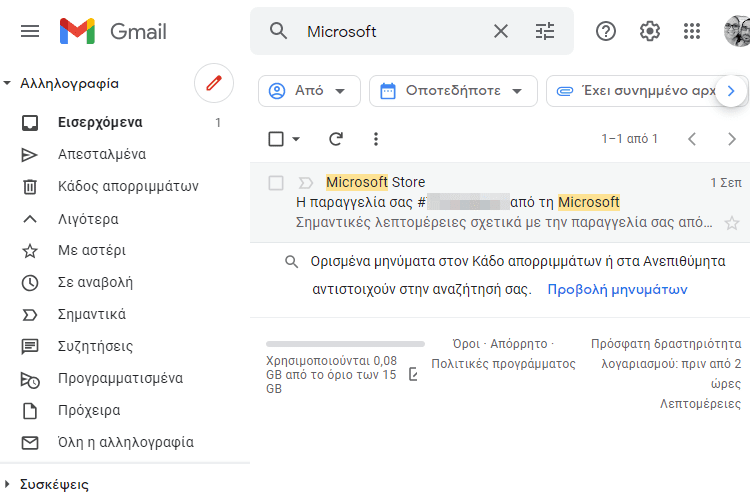Star the Microsoft Store email
Viewport: 750px width, 500px height.
tap(732, 223)
